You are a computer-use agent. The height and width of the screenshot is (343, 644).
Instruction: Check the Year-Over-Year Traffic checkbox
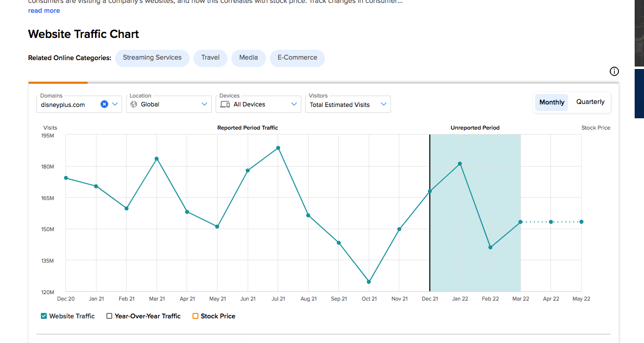(109, 316)
